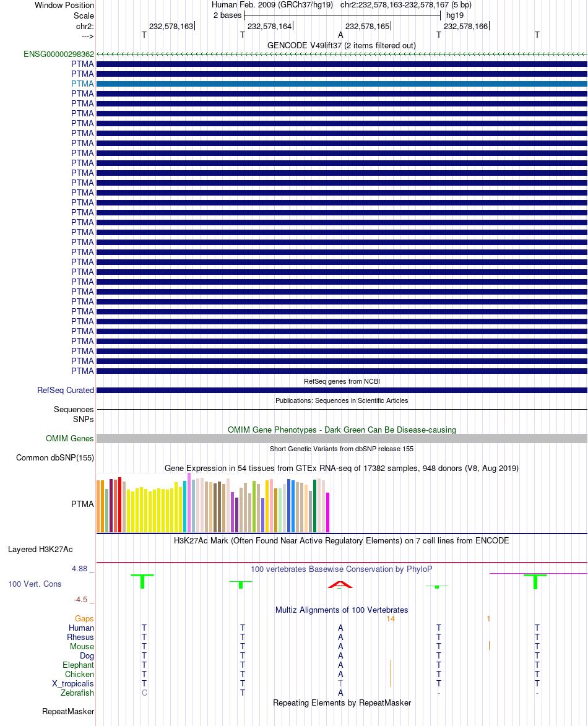Select the Scale track label

pyautogui.click(x=84, y=15)
